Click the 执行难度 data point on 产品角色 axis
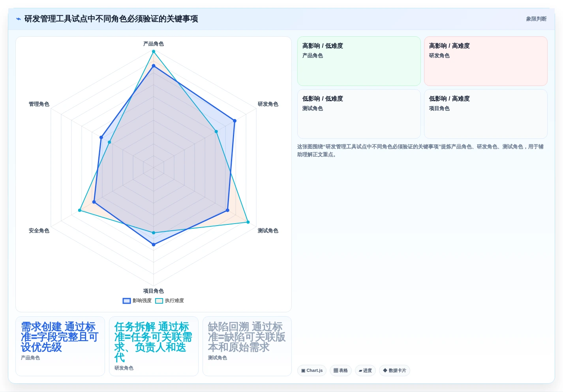 pos(154,52)
